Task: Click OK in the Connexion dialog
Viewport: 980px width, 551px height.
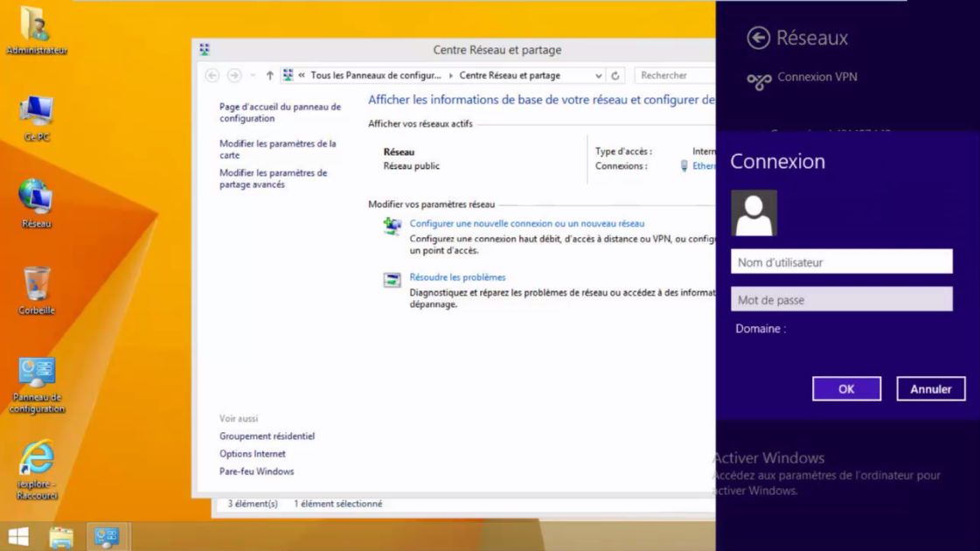Action: [846, 389]
